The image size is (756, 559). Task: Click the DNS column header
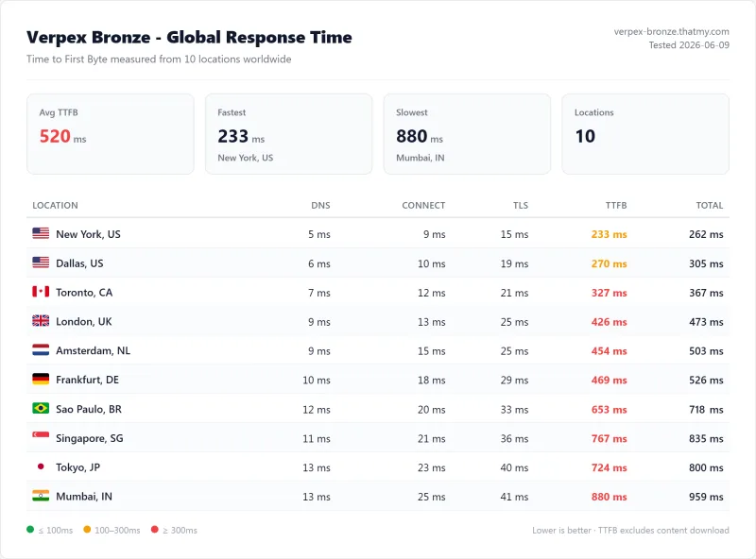click(320, 205)
